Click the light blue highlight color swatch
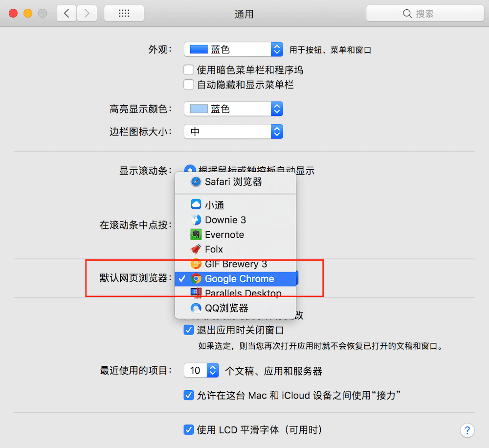Screen dimensions: 489x448 pos(199,109)
